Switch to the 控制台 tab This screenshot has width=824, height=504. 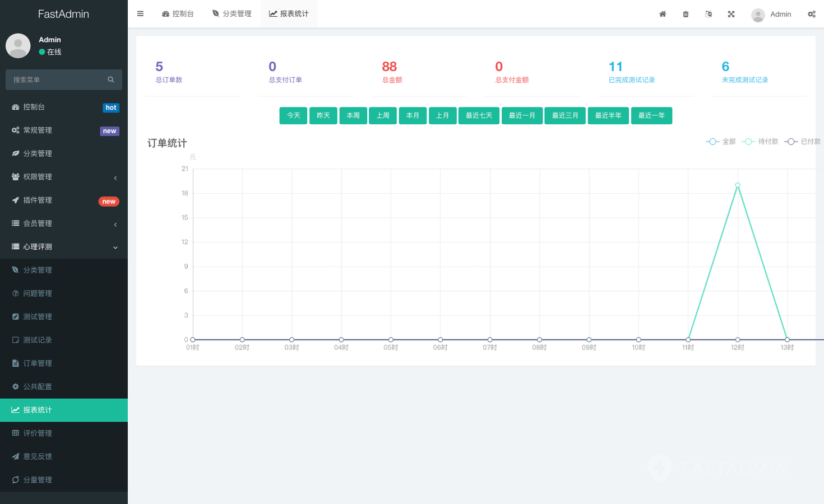coord(178,14)
